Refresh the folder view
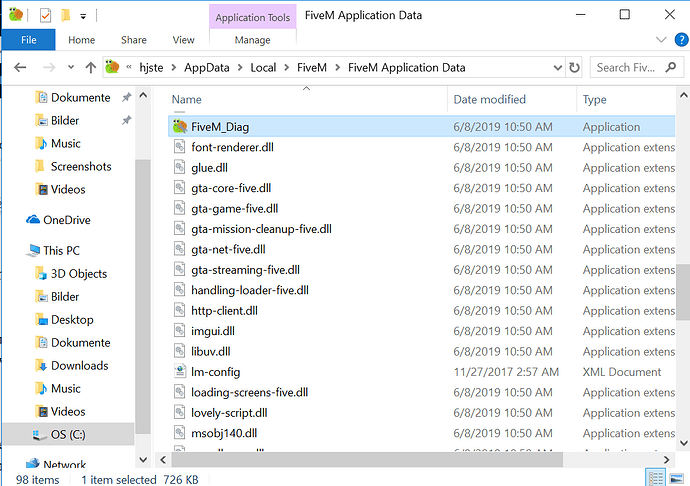The image size is (690, 486). click(x=574, y=68)
